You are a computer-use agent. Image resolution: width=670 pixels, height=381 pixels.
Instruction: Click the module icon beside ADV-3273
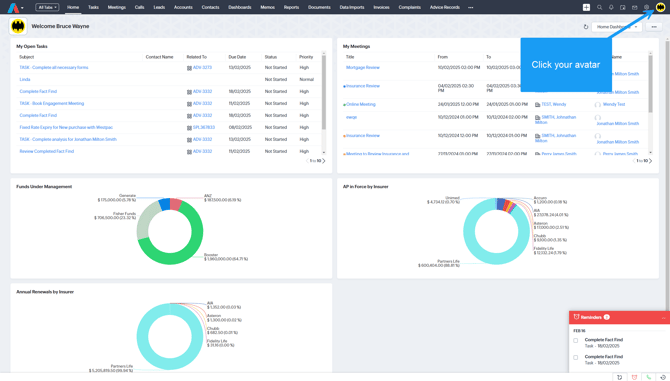189,68
